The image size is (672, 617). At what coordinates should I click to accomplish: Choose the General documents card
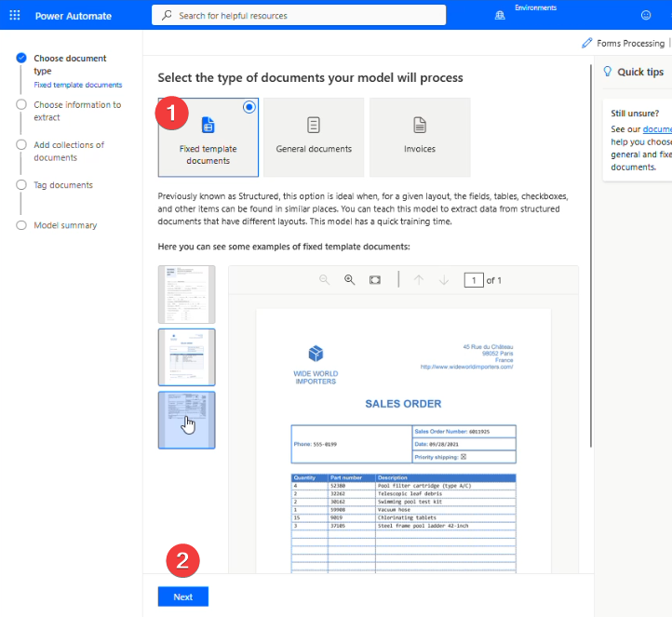tap(314, 137)
